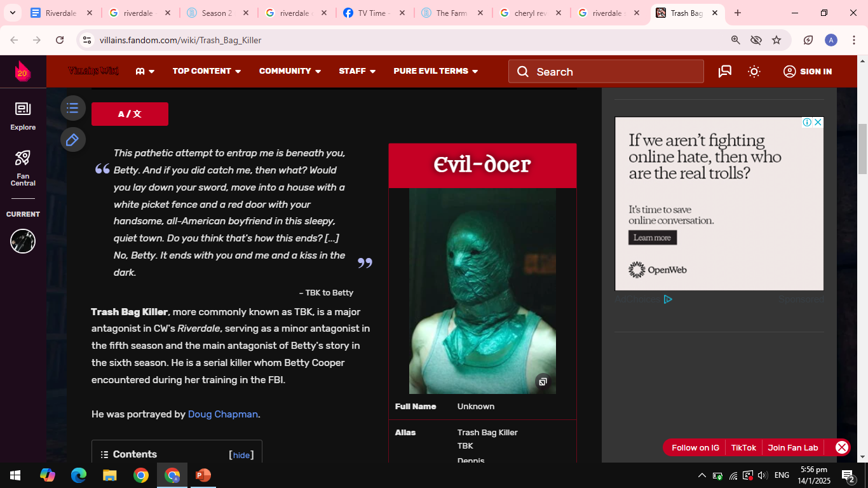Switch to the TV Time Facebook tab

374,13
